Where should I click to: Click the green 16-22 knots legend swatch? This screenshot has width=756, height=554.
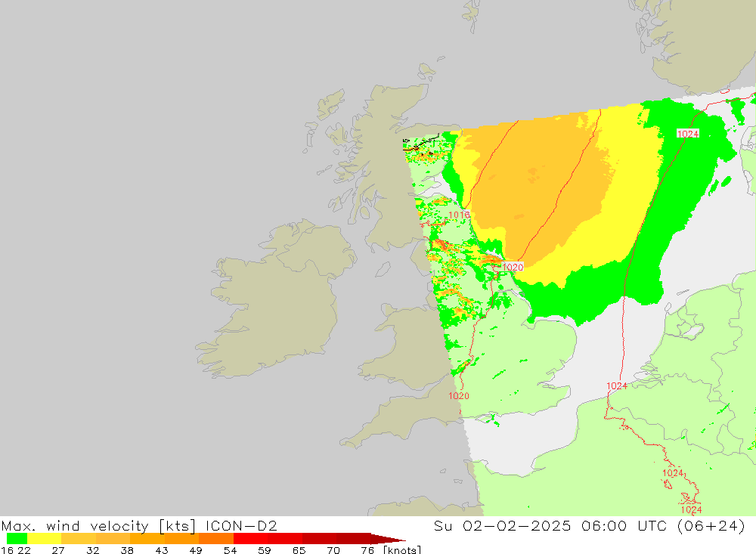tap(17, 539)
